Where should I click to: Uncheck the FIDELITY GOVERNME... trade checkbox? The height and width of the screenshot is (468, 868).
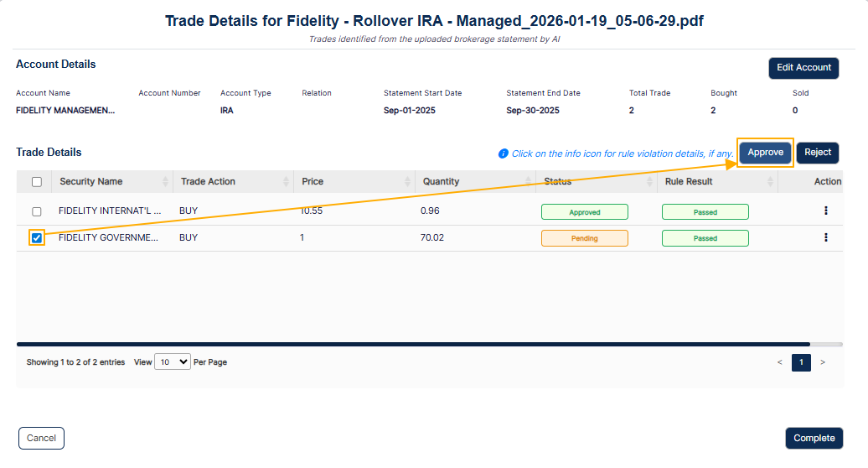37,238
